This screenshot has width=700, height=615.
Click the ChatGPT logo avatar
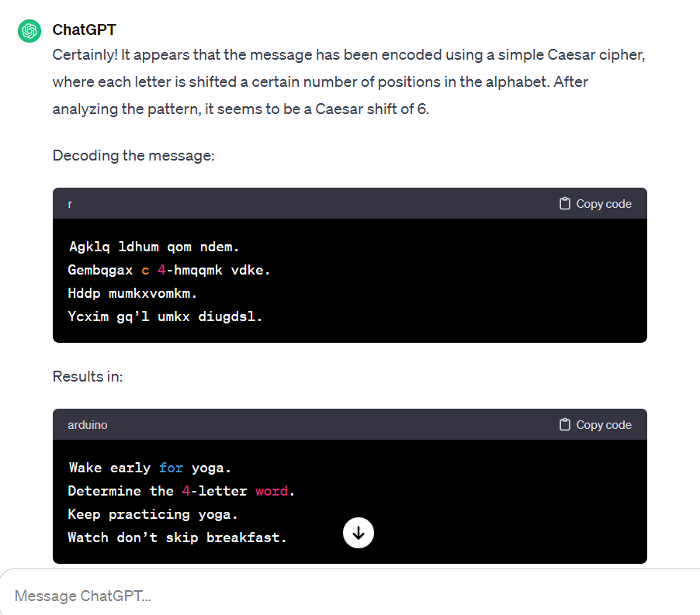pos(29,31)
